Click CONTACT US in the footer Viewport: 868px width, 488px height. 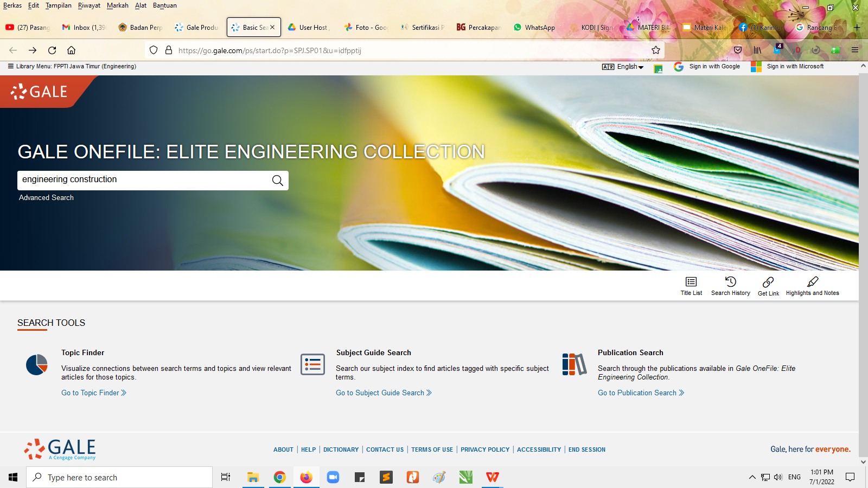tap(385, 450)
